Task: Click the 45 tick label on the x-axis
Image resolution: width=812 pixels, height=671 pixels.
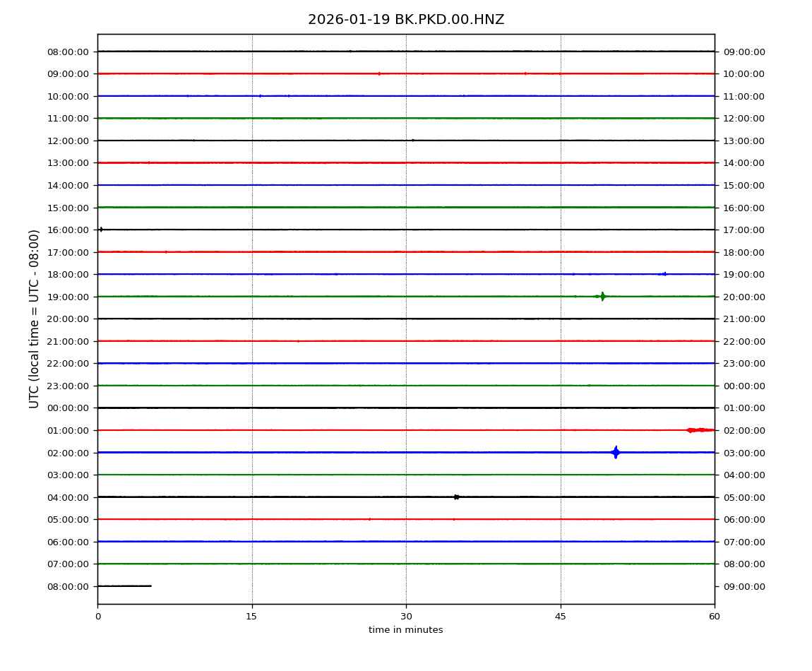Action: 561,617
